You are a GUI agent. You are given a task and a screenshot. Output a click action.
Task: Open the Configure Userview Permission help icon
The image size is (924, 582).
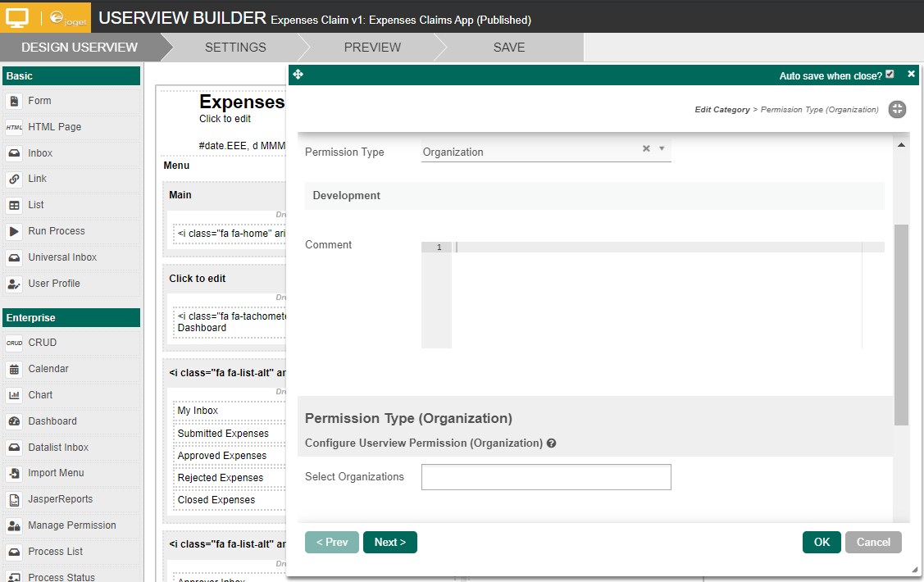[551, 443]
